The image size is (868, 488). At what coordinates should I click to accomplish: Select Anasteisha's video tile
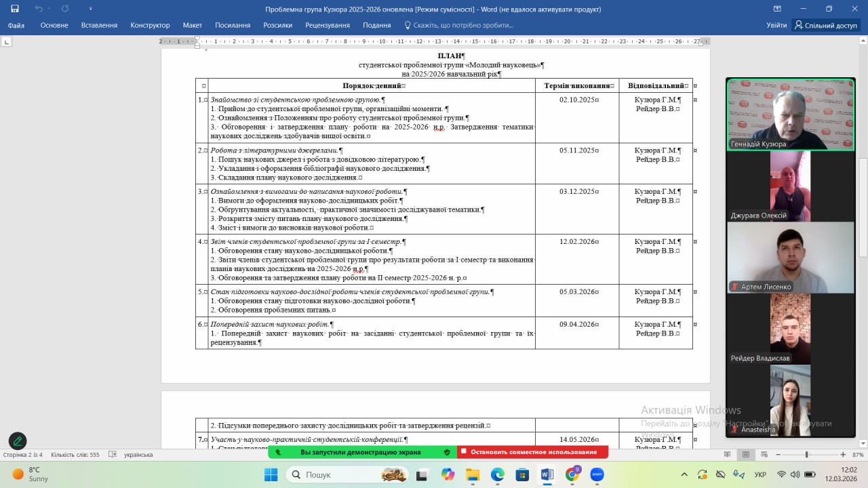pyautogui.click(x=790, y=401)
